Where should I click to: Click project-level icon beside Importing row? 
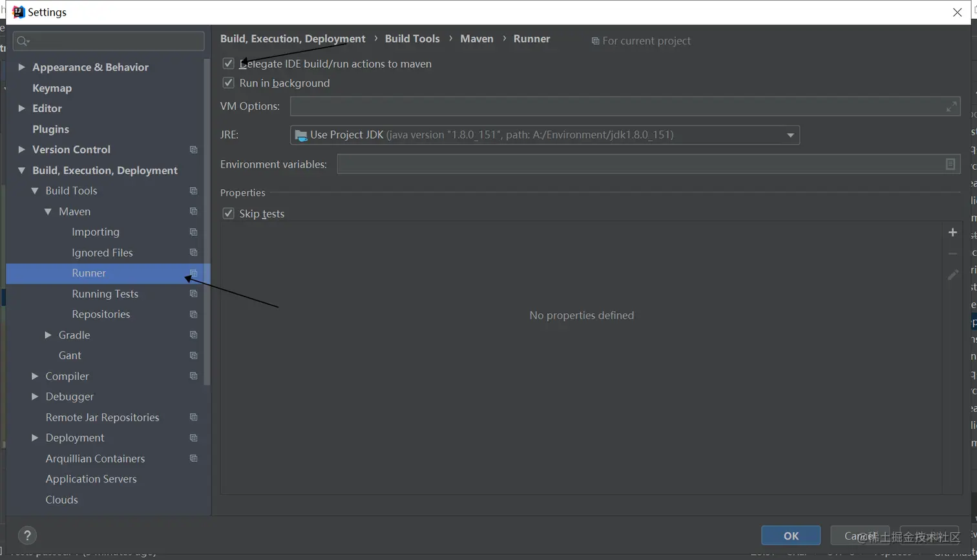193,232
